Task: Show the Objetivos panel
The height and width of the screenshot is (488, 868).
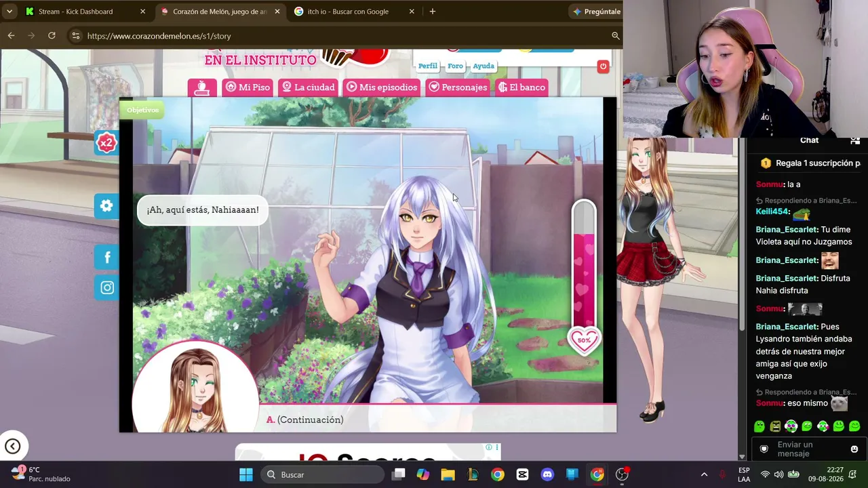Action: click(x=142, y=110)
